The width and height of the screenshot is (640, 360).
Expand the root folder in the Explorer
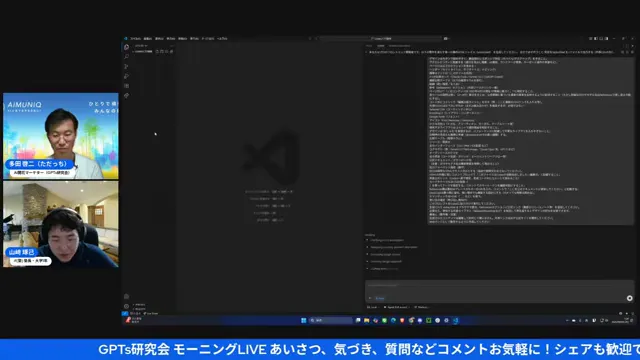[x=143, y=52]
